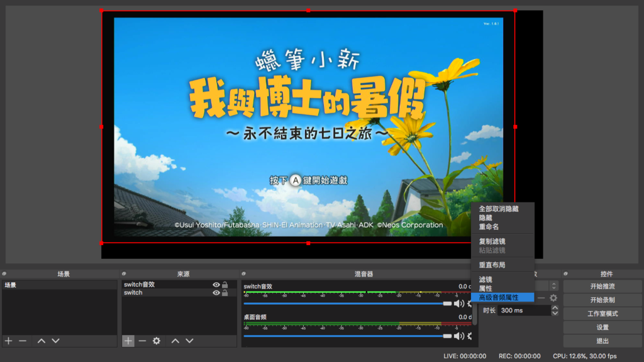Open 桌面音频 settings via its gear icon
Image resolution: width=644 pixels, height=362 pixels.
469,336
